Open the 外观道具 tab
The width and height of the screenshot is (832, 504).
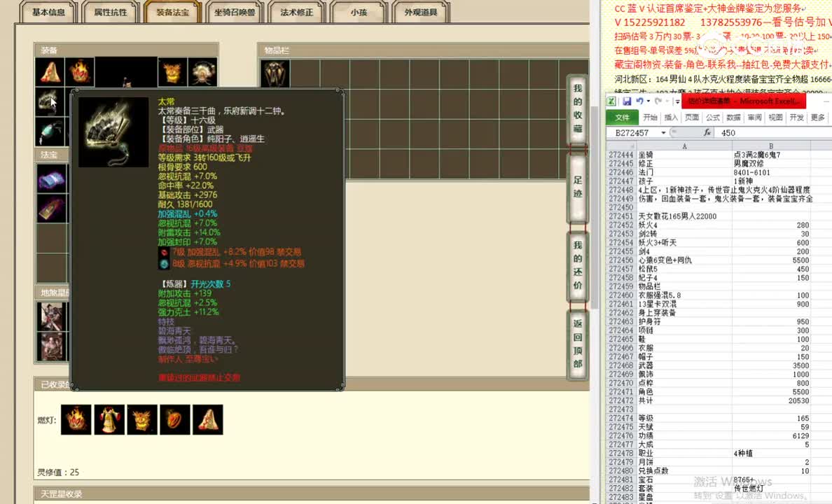pyautogui.click(x=421, y=12)
